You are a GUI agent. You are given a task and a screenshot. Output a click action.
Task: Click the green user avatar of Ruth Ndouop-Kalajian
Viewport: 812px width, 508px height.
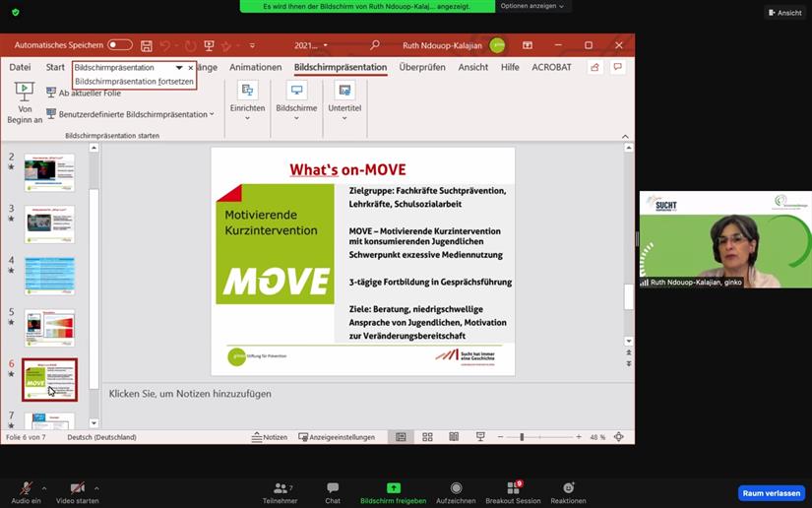pyautogui.click(x=497, y=45)
